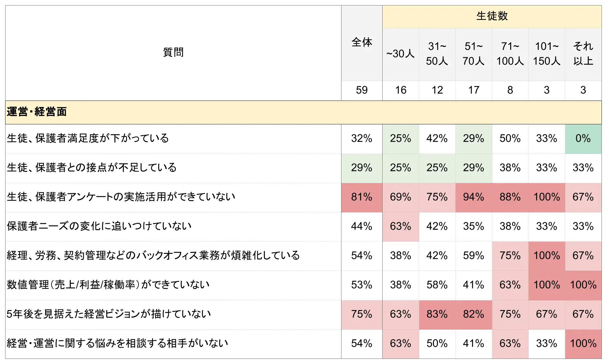Select the 59% cell in back-office row
This screenshot has width=607, height=364.
474,256
